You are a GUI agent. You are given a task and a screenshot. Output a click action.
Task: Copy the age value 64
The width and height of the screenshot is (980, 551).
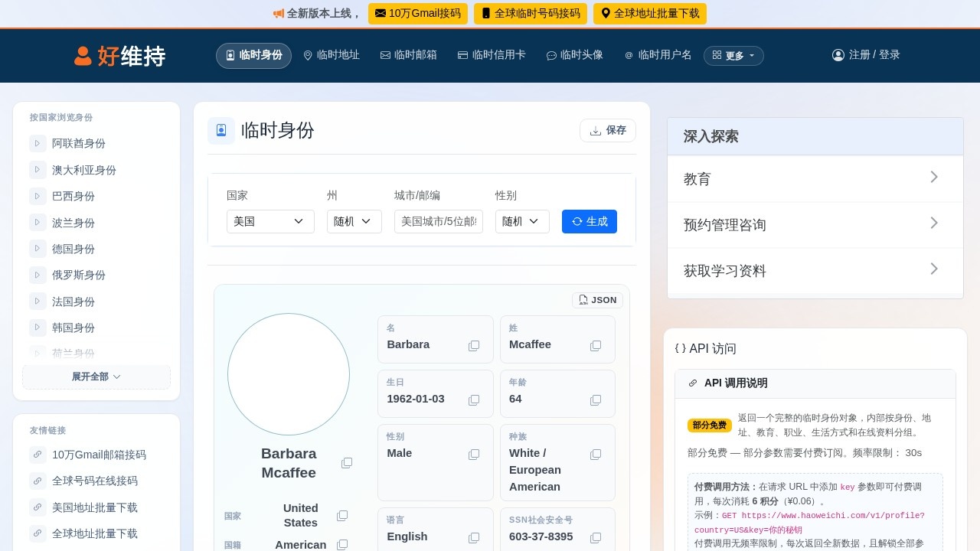pyautogui.click(x=596, y=400)
